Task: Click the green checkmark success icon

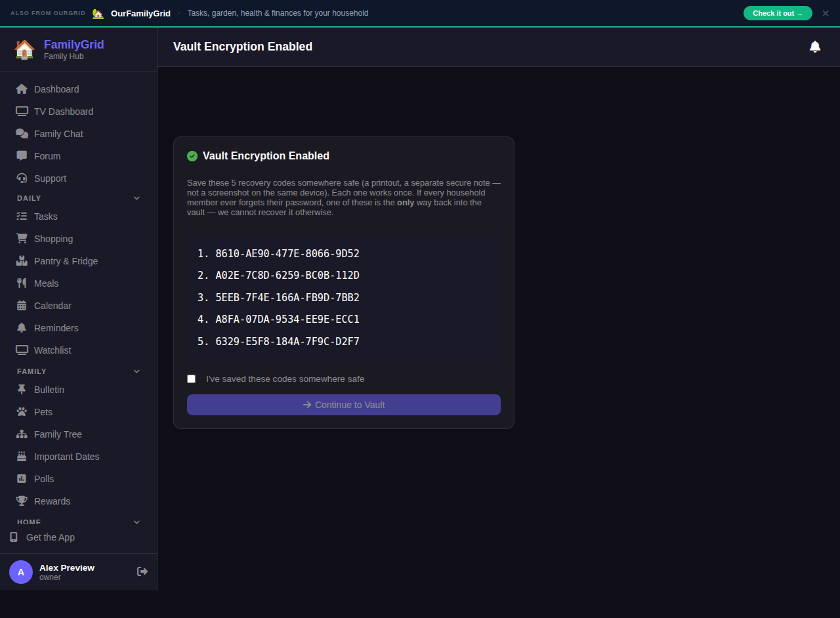Action: [192, 156]
